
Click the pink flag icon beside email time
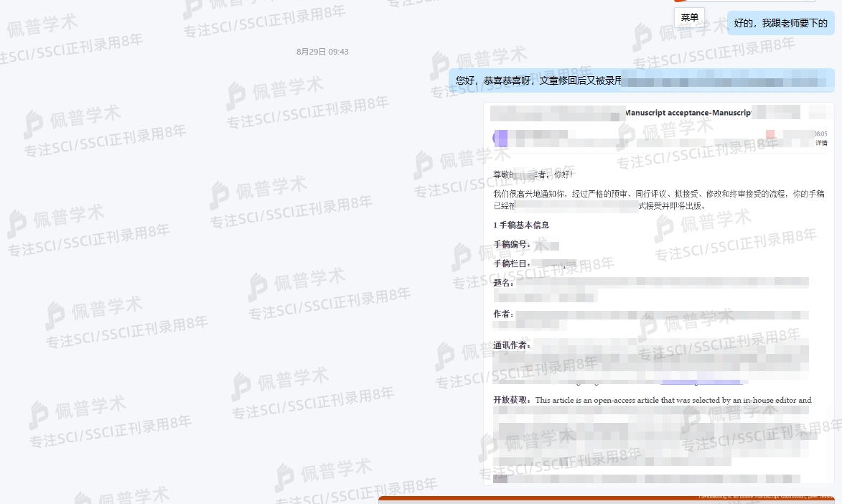point(770,134)
